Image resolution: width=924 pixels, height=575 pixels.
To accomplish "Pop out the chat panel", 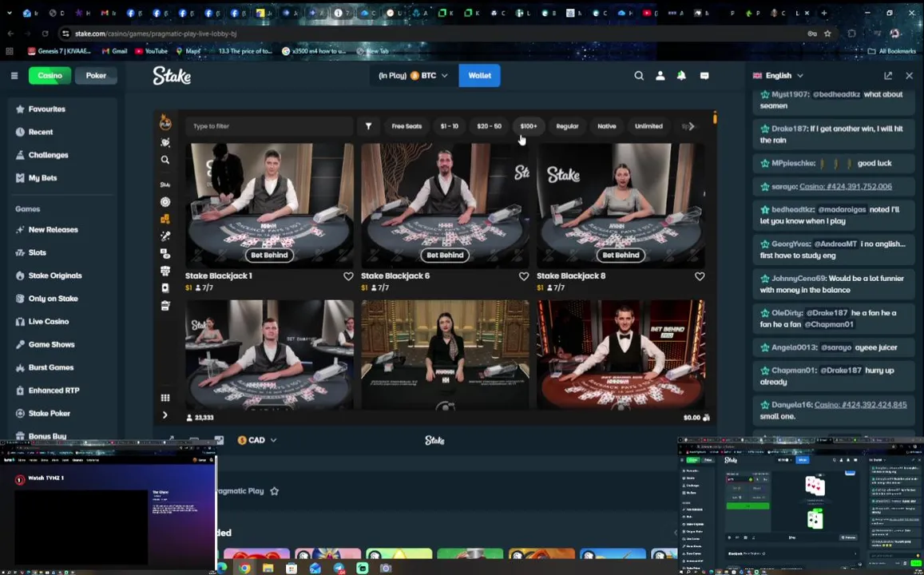I will [x=888, y=75].
